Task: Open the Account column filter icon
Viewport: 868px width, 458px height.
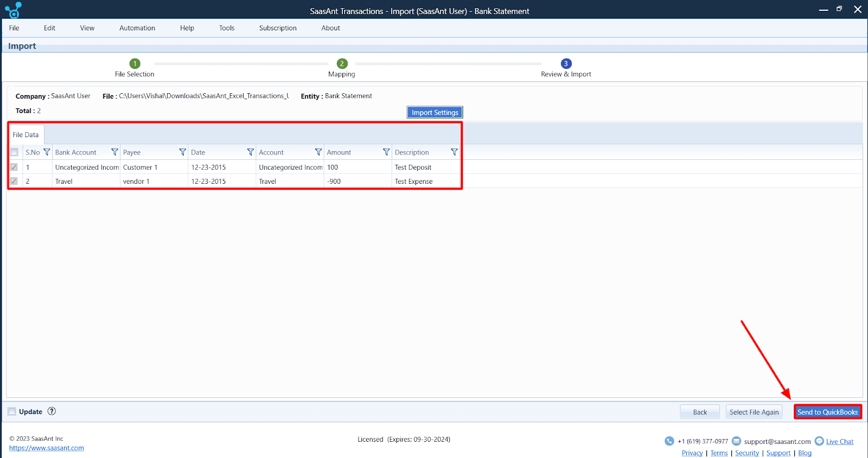Action: (x=318, y=152)
